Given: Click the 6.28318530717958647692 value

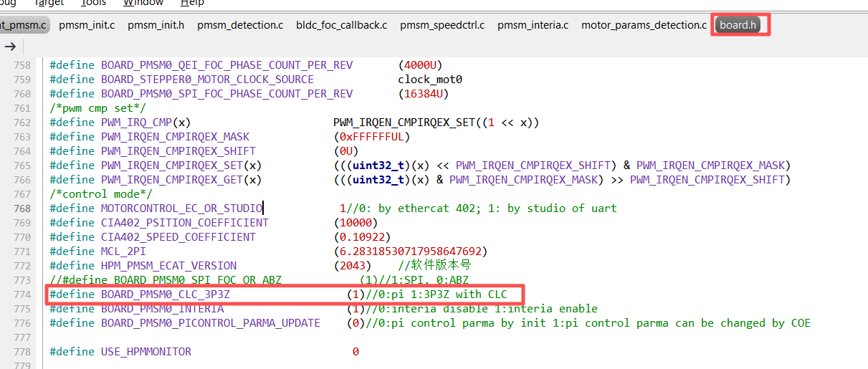Looking at the screenshot, I should 411,251.
